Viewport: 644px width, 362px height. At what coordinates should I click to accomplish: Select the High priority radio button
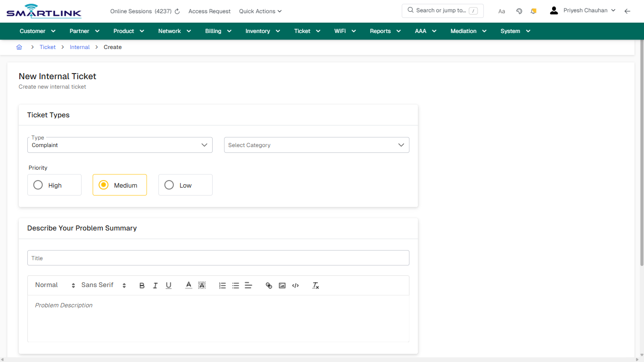click(38, 185)
